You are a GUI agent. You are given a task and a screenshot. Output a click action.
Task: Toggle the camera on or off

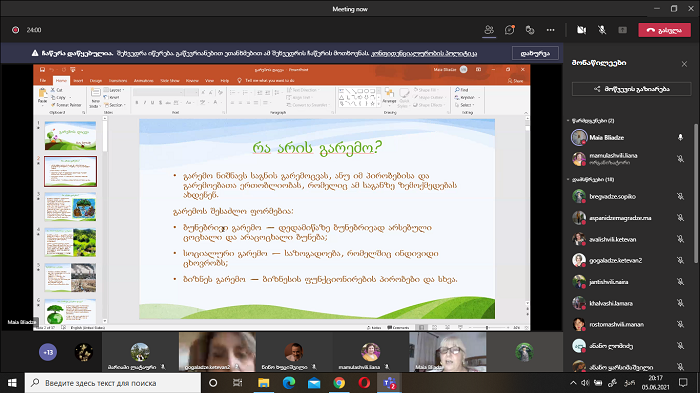pyautogui.click(x=581, y=30)
